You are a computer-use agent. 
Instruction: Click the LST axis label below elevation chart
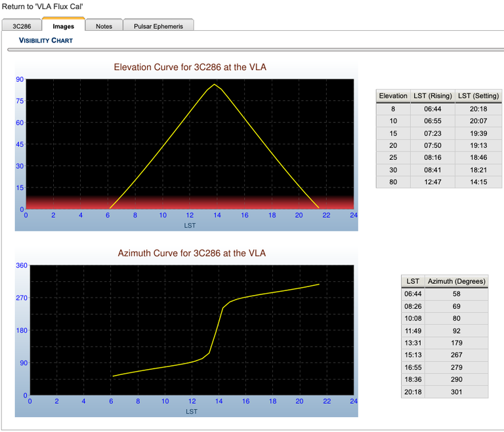(190, 225)
